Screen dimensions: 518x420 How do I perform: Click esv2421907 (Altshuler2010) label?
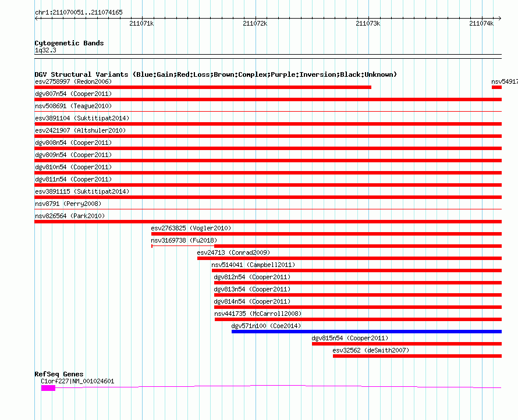pos(80,130)
